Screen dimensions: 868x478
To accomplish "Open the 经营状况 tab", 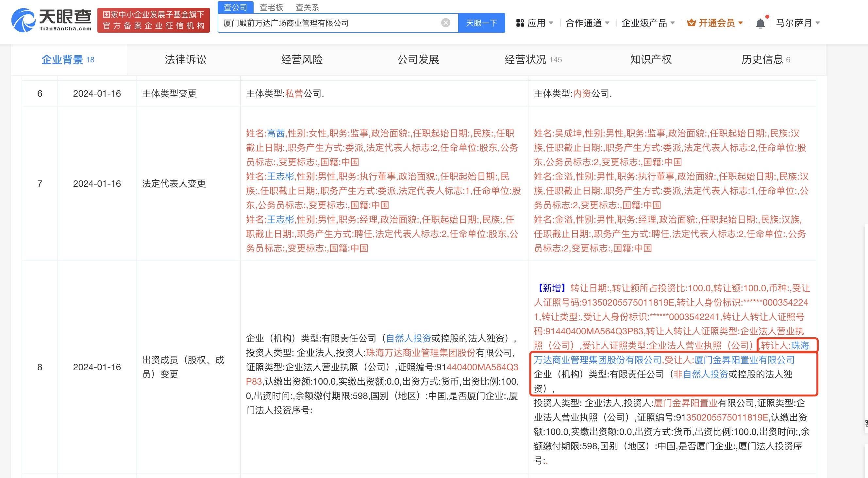I will (x=533, y=59).
